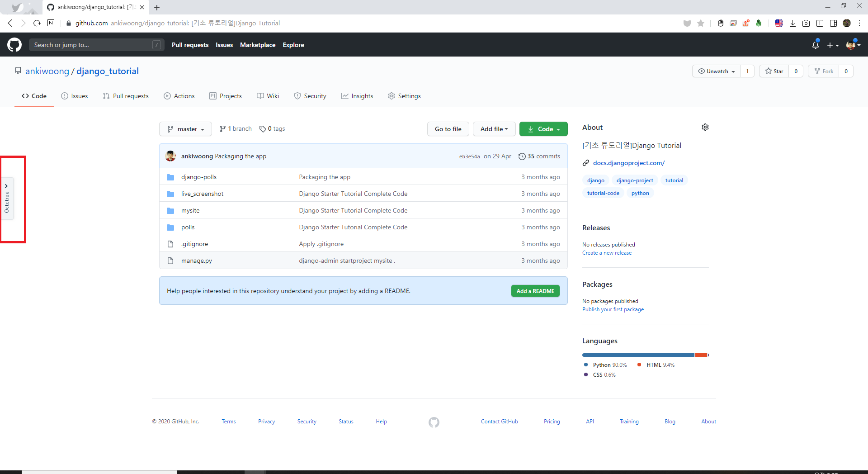Image resolution: width=868 pixels, height=474 pixels.
Task: Open the green Code dropdown
Action: (543, 129)
